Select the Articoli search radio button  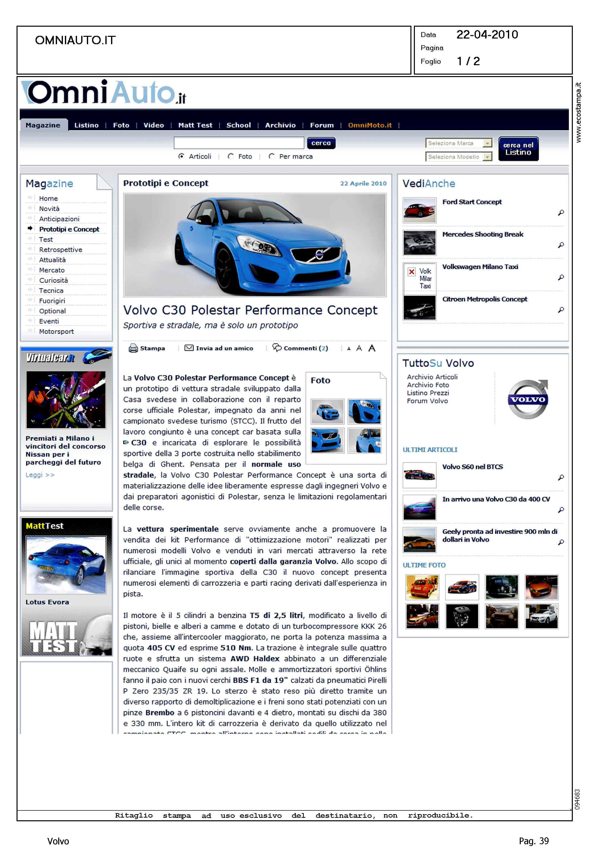181,156
